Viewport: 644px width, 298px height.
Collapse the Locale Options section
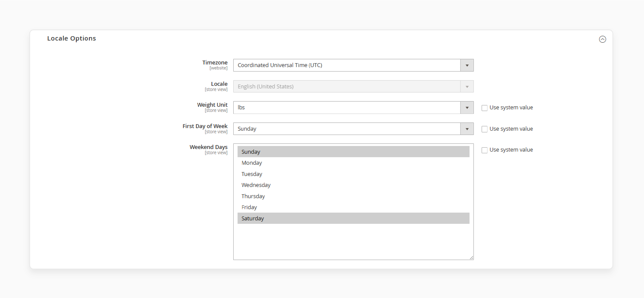coord(602,39)
